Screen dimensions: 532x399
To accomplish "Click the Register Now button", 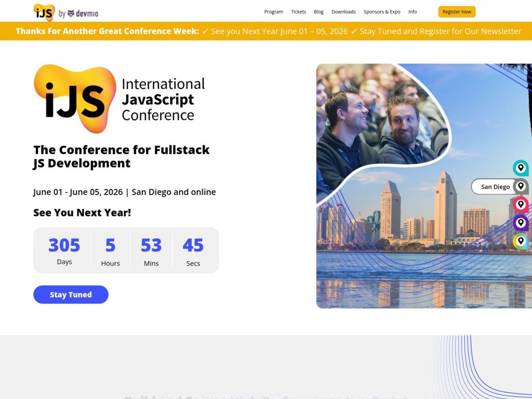I will point(457,11).
